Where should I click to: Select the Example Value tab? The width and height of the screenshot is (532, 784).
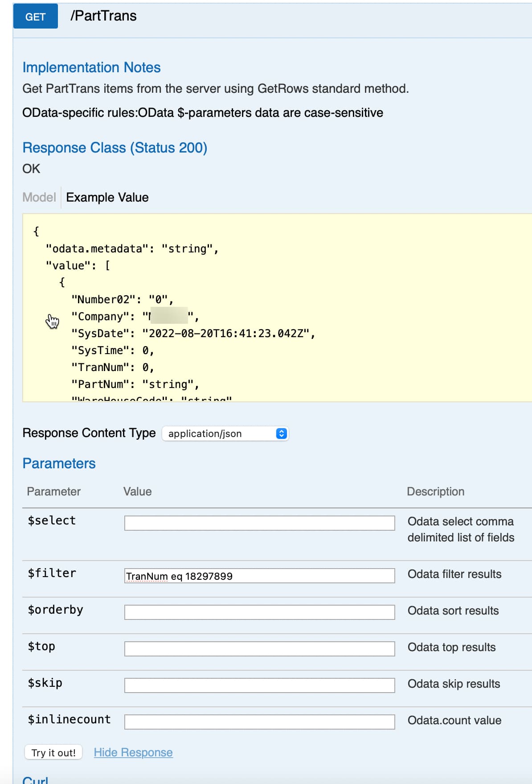pyautogui.click(x=107, y=197)
